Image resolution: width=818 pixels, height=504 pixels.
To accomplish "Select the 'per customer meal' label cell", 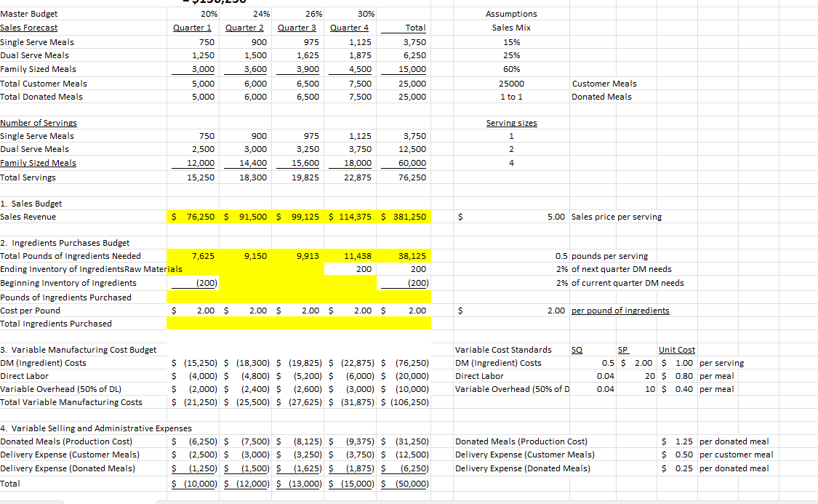I will 736,455.
